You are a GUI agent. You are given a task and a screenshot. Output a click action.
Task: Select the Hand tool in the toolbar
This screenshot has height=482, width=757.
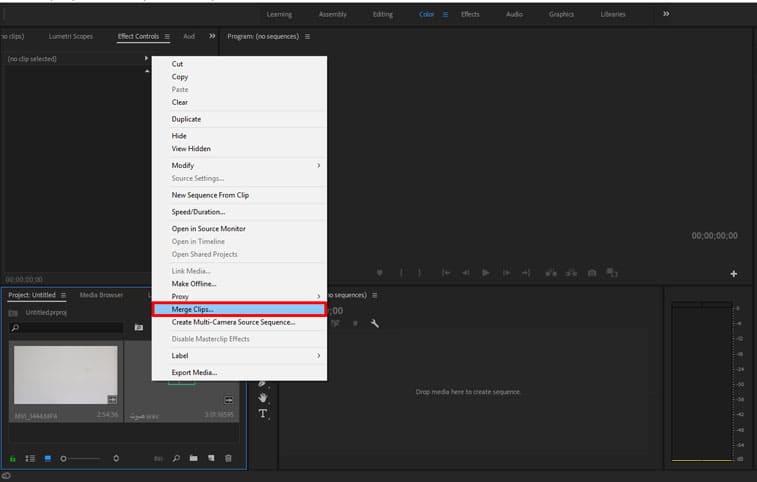click(x=263, y=397)
